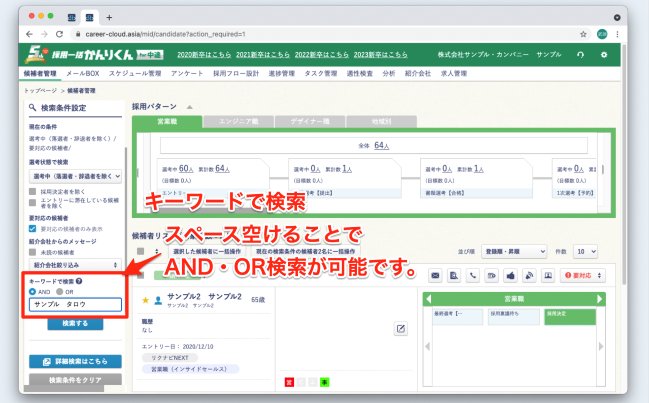The image size is (649, 403).
Task: Open the 候補者管理 menu tab
Action: pos(40,74)
